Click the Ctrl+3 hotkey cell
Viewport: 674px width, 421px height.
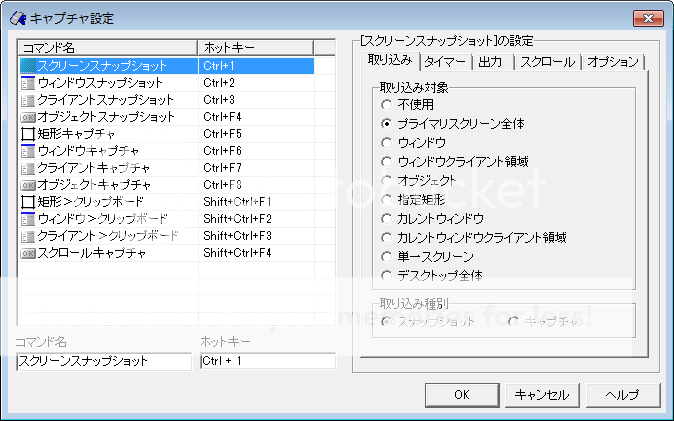pos(256,100)
